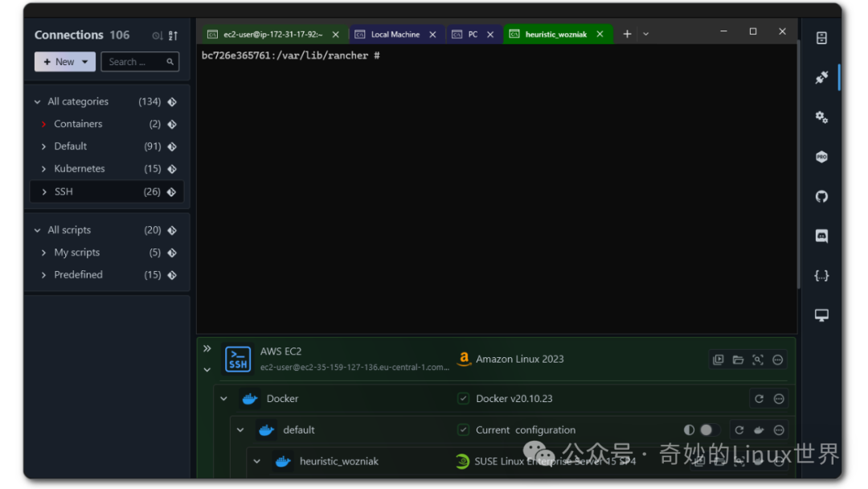Add a new terminal tab with plus
Image resolution: width=868 pixels, height=489 pixels.
click(627, 35)
